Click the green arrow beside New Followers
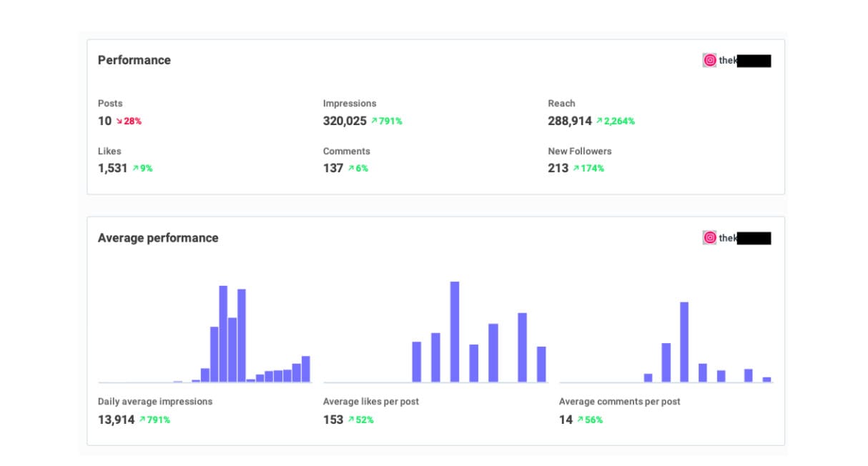 tap(576, 168)
